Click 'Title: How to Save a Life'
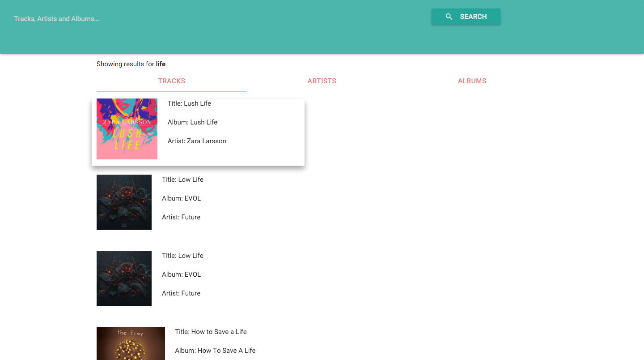 (211, 332)
